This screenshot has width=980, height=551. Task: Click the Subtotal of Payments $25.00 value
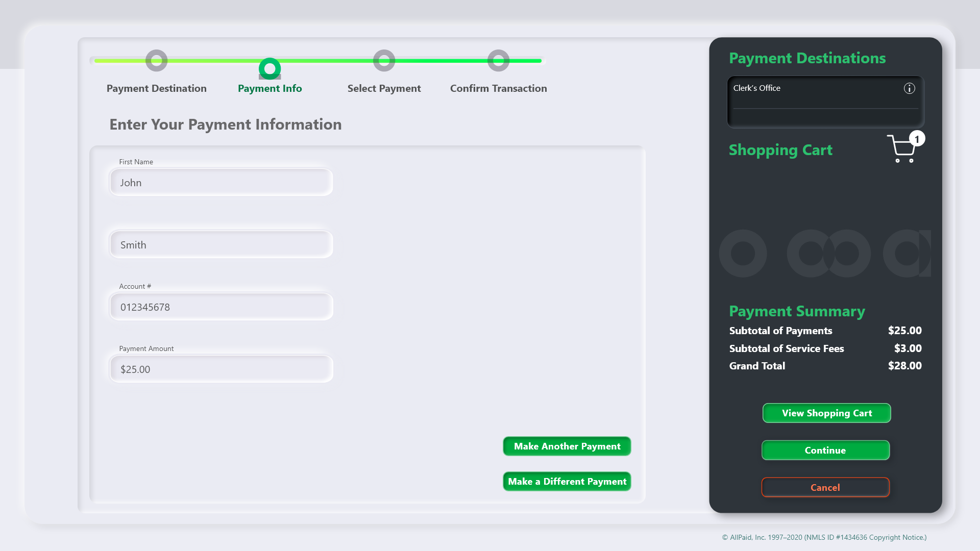coord(904,331)
